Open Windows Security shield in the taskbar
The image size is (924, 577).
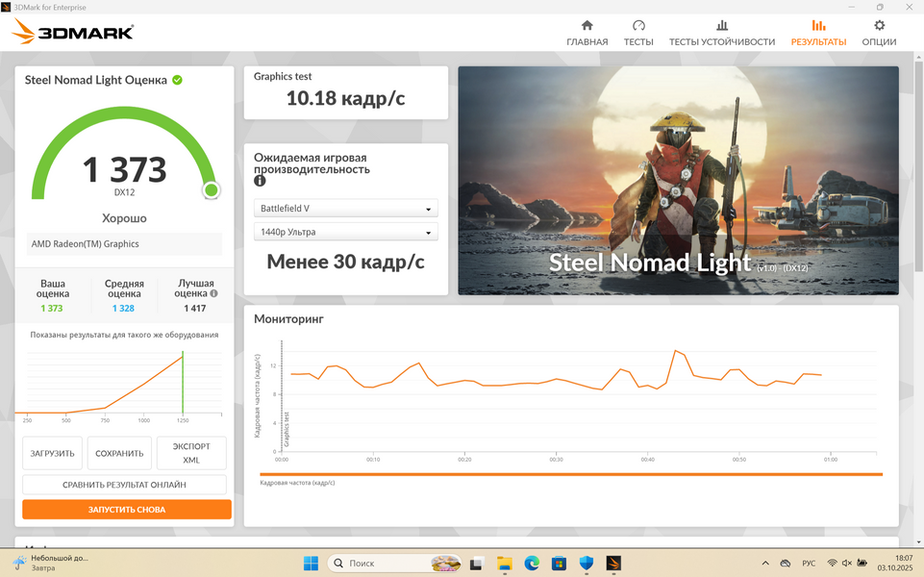click(587, 564)
